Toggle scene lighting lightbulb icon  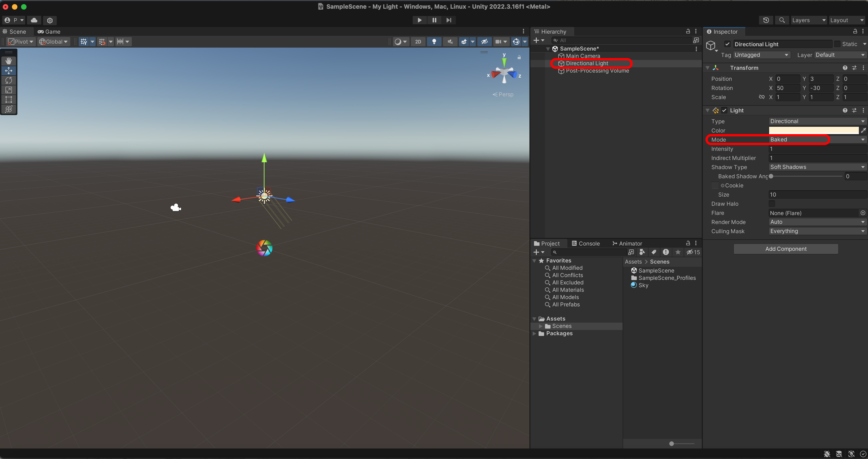click(x=434, y=42)
